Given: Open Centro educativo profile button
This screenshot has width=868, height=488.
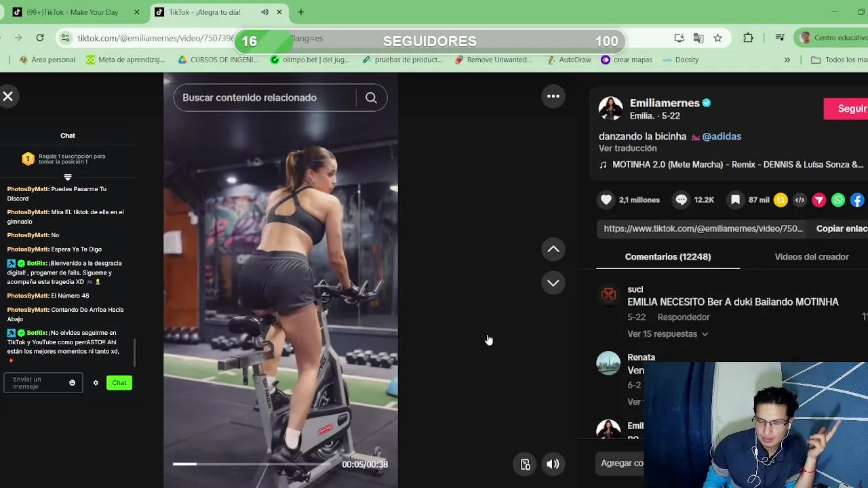Looking at the screenshot, I should point(833,38).
